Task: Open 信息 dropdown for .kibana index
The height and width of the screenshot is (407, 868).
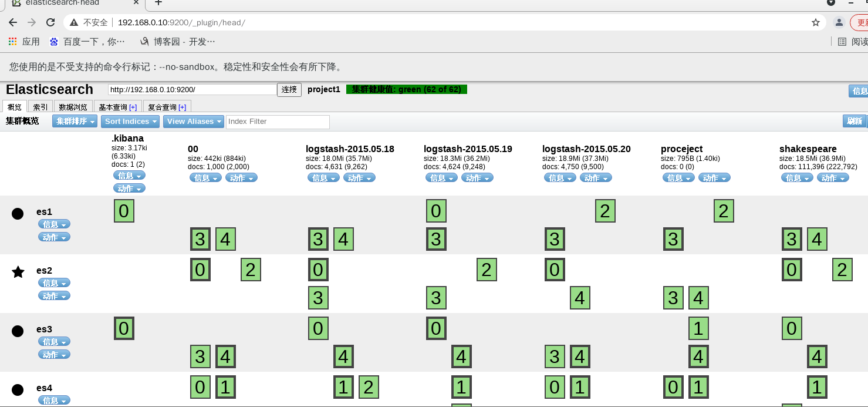Action: click(129, 176)
